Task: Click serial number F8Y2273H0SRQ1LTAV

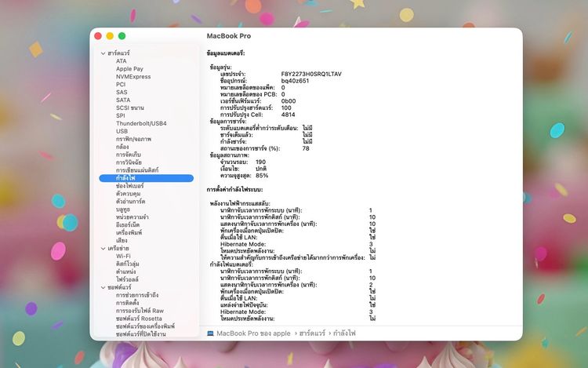Action: pyautogui.click(x=311, y=74)
